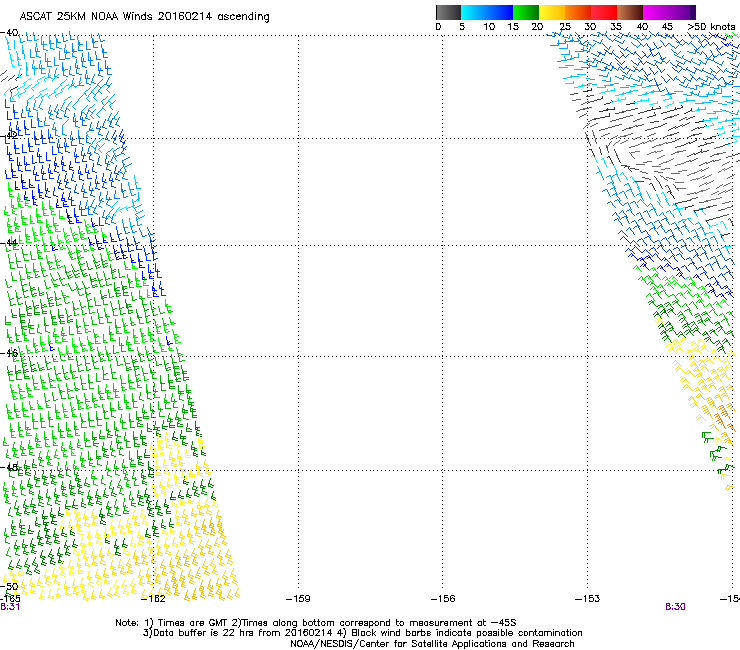The image size is (740, 650).
Task: Click the '45' label under the color bar
Action: point(667,27)
